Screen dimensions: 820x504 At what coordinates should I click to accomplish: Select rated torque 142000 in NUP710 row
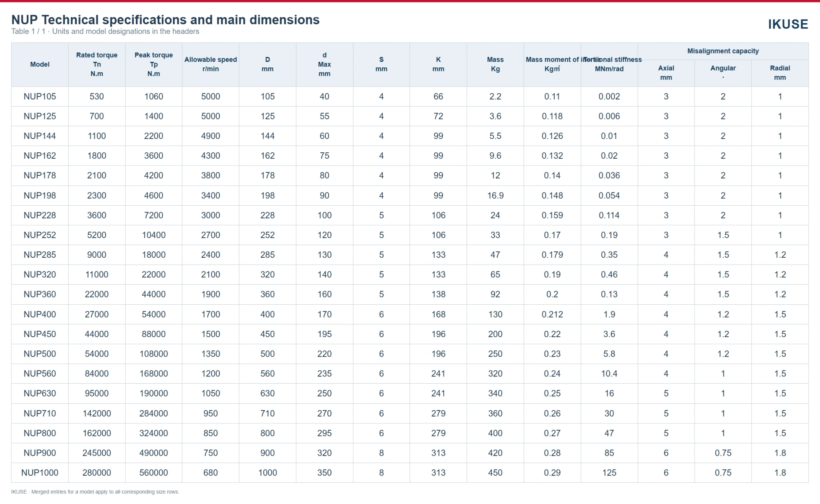(x=97, y=414)
